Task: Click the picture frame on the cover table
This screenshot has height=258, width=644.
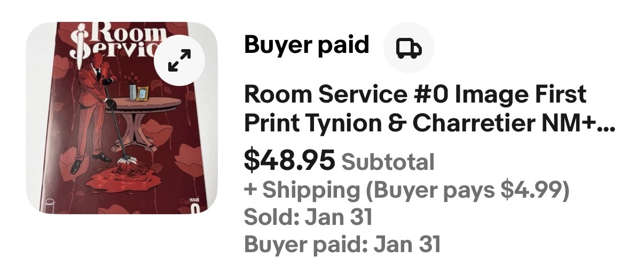Action: [x=143, y=92]
